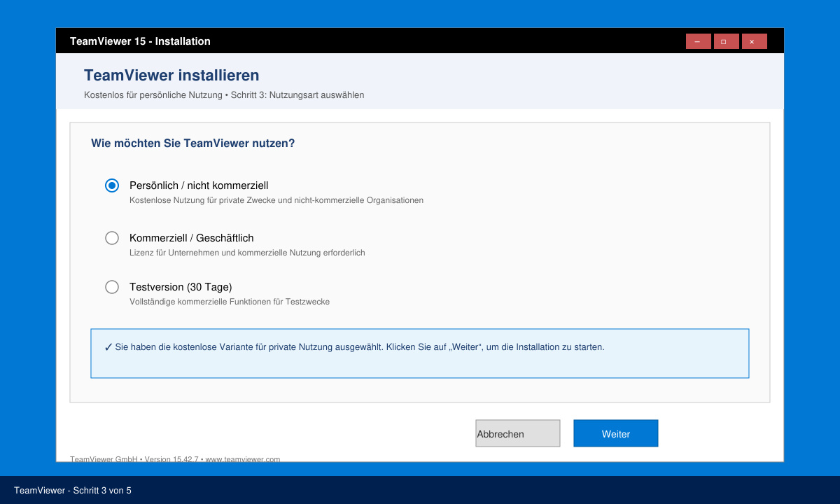Screen dimensions: 840x504
Task: Click the Weiter button
Action: 616,433
